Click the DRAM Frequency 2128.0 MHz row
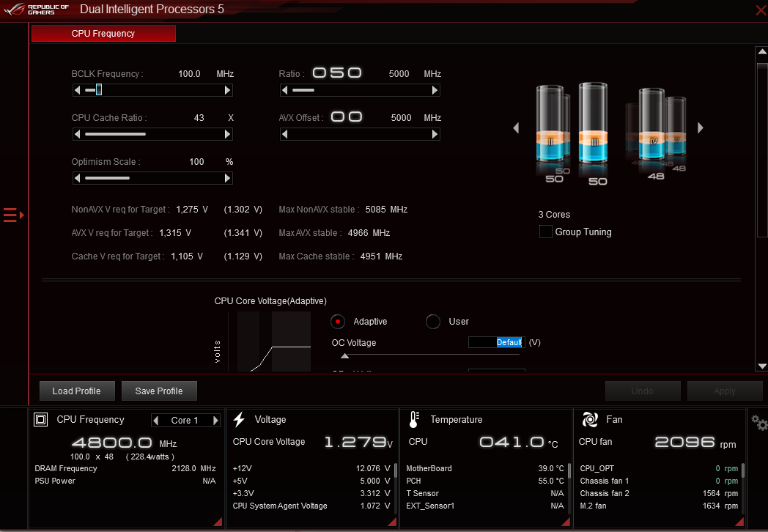This screenshot has width=768, height=532. pyautogui.click(x=125, y=468)
